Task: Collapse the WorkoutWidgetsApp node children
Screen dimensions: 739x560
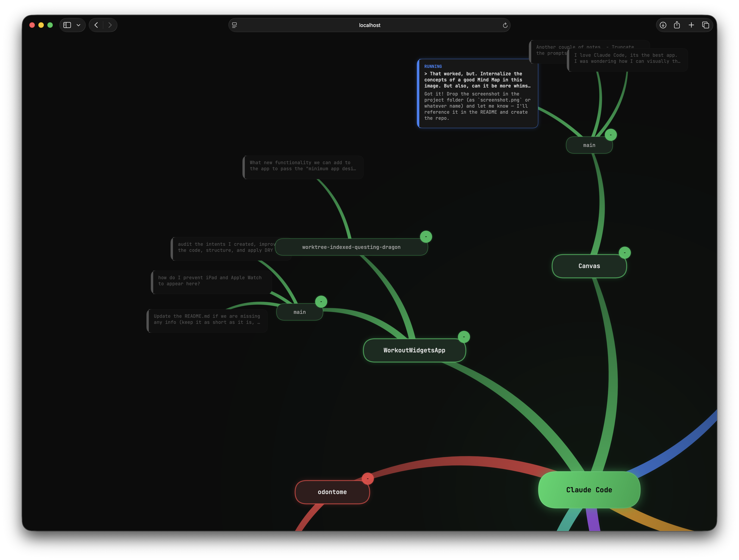Action: pos(464,337)
